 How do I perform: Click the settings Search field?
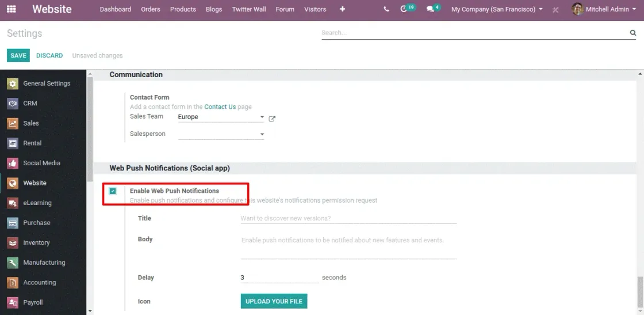[474, 32]
